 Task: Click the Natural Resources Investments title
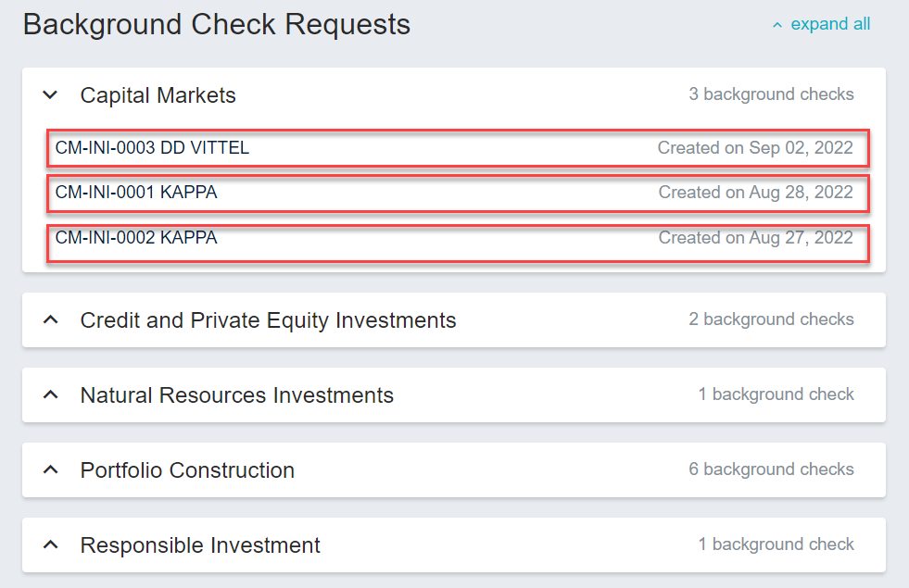[x=236, y=395]
